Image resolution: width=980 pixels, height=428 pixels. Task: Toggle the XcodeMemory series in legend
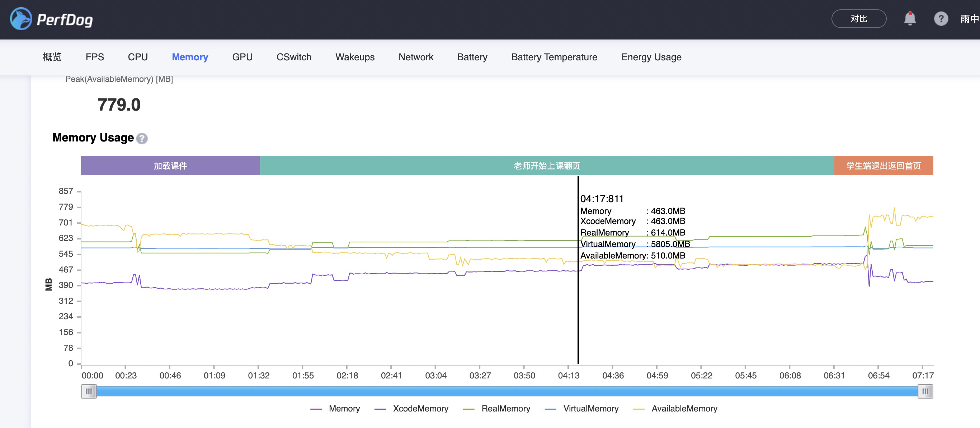click(411, 409)
